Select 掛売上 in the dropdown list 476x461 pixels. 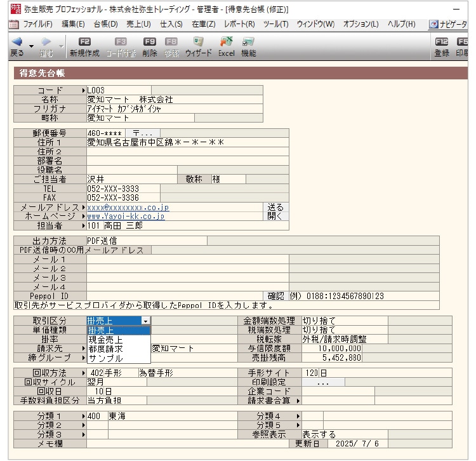pos(119,330)
